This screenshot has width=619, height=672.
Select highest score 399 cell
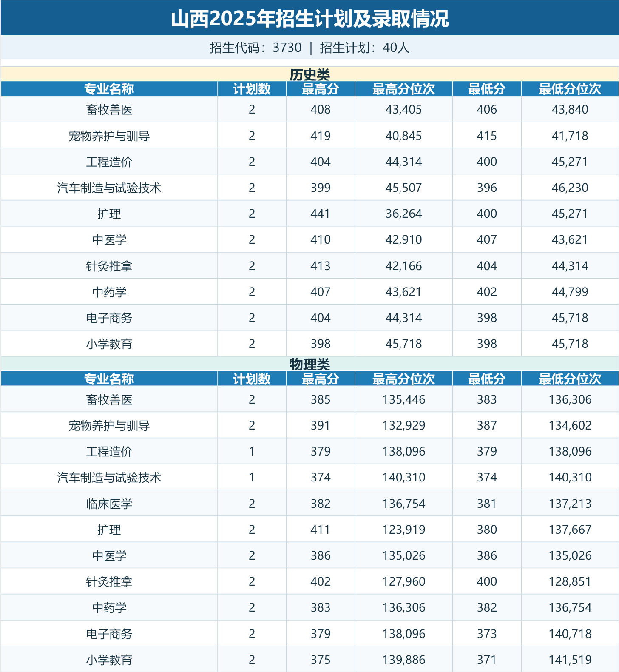[321, 188]
